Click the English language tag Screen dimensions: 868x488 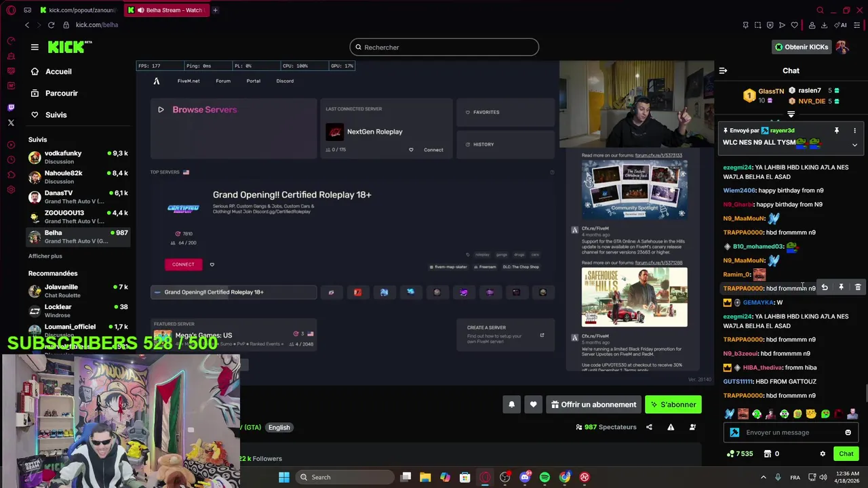(x=279, y=428)
